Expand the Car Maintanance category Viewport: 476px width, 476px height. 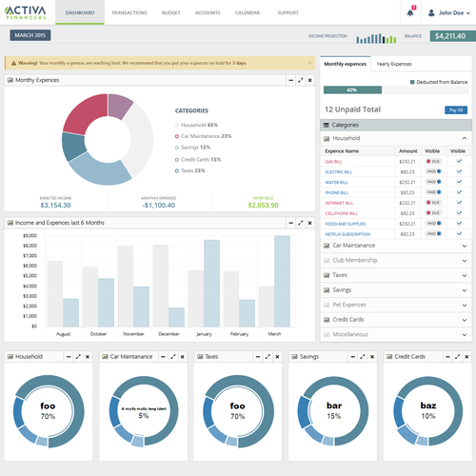[396, 246]
